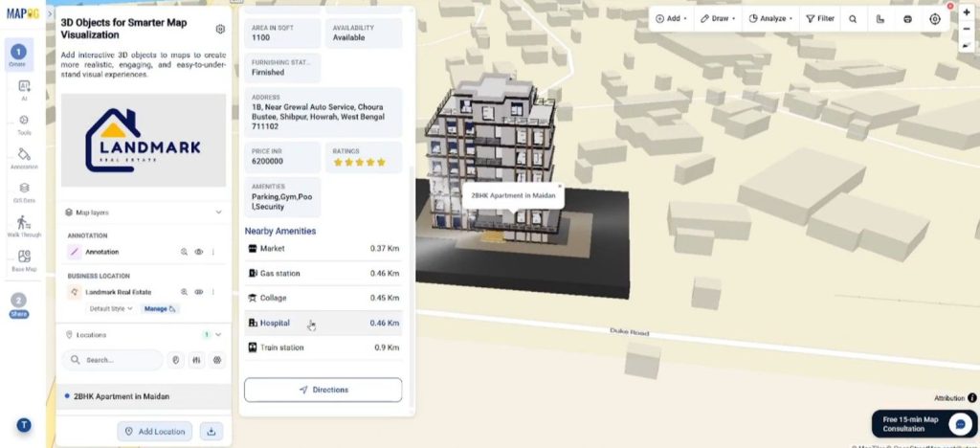Click the Area in sqft 1100 field
This screenshot has height=448, width=980.
pos(283,34)
